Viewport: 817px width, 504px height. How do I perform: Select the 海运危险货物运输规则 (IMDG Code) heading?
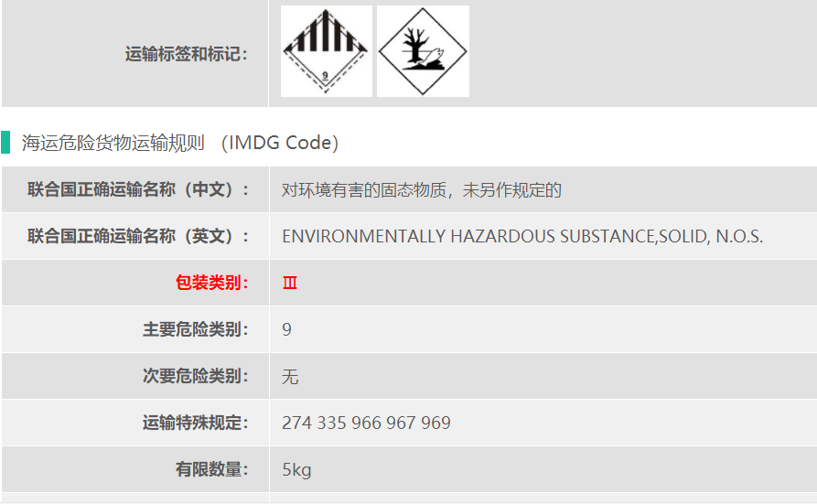pos(180,143)
